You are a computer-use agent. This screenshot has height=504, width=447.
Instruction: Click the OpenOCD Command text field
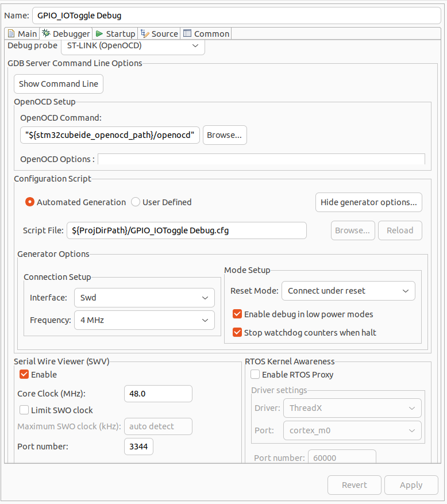click(110, 135)
